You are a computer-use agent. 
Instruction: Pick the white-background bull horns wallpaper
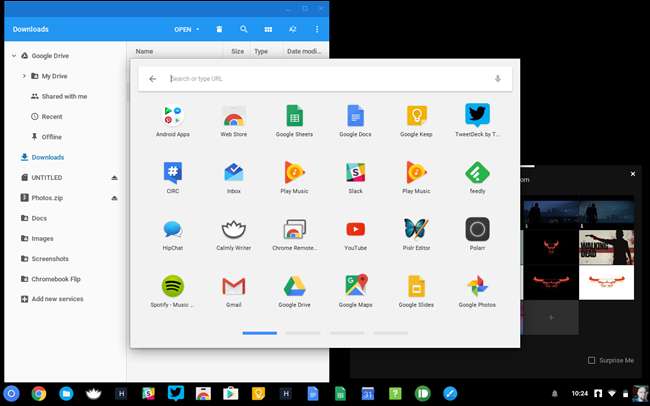[x=606, y=282]
